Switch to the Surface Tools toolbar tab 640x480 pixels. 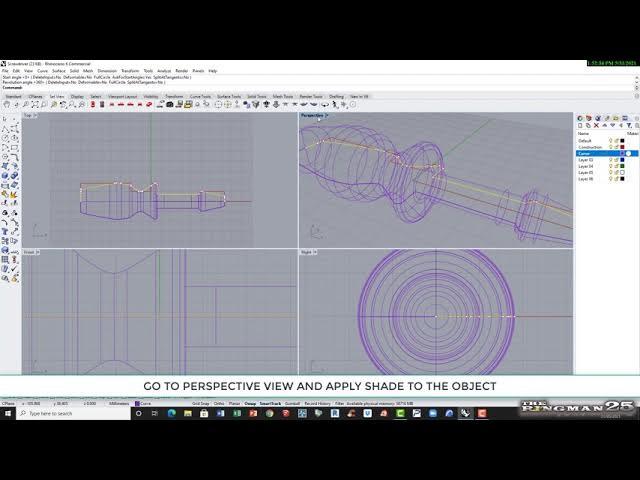tap(229, 97)
